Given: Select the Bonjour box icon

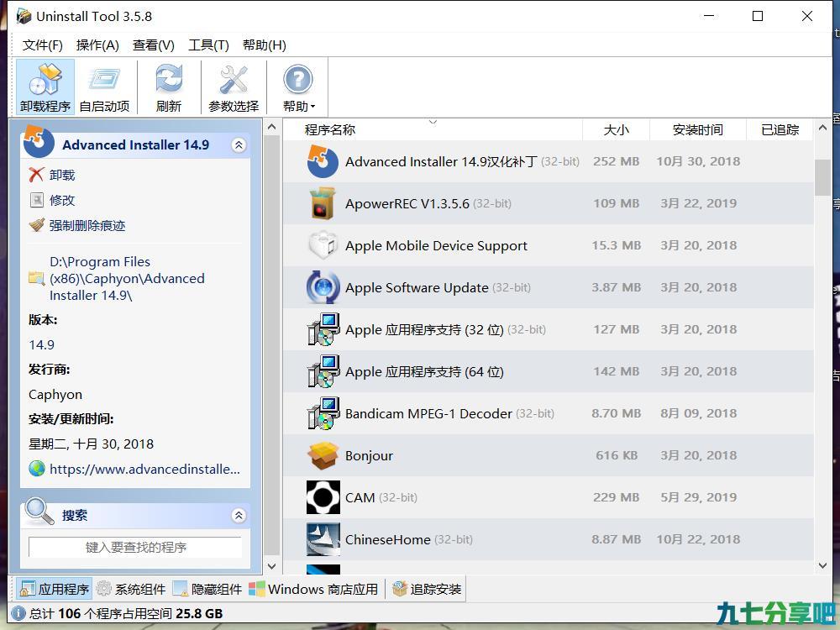Looking at the screenshot, I should pos(323,455).
